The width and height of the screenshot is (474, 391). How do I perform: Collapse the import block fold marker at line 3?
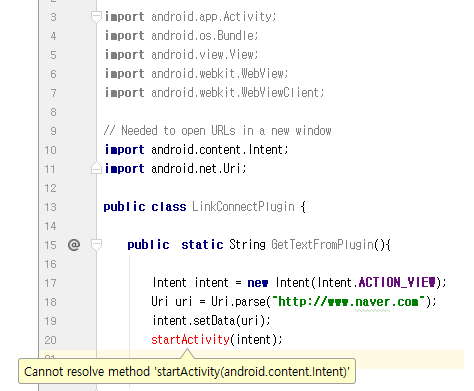click(96, 17)
